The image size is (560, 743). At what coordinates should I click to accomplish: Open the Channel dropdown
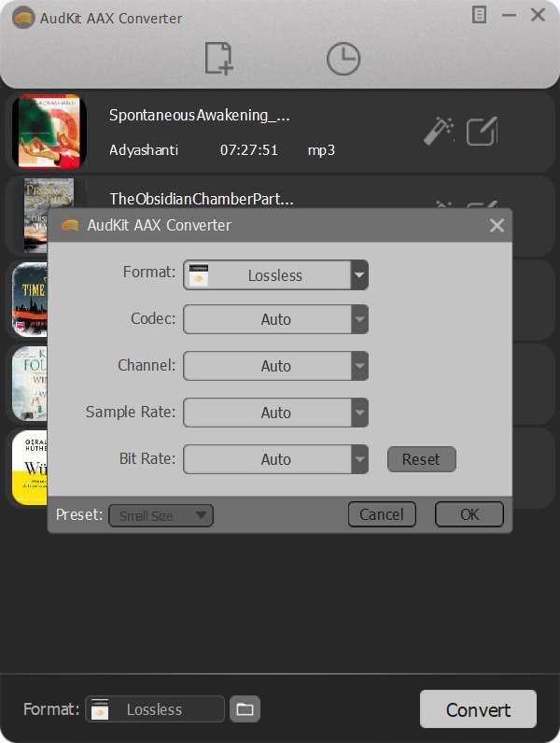[359, 366]
